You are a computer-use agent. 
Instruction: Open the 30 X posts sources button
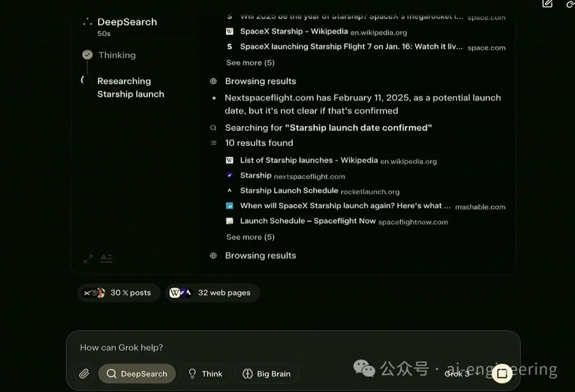(x=119, y=293)
